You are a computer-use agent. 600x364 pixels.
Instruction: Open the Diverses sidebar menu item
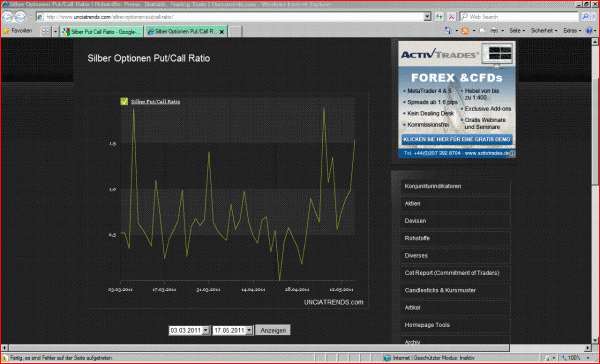[455, 256]
